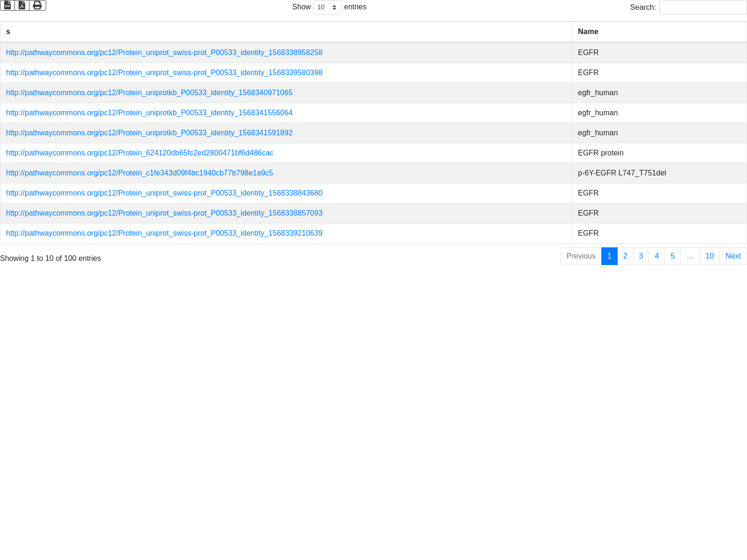
Task: Follow the Protein_c1fe343d09f4bc1940cb77b798e1a9c5 link
Action: pos(139,173)
